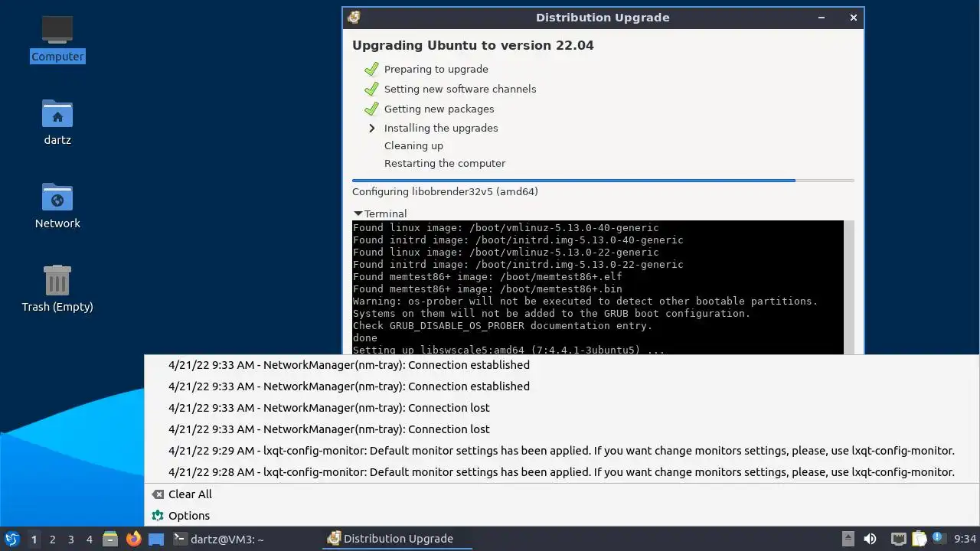Click the os-prober warning terminal line

[x=586, y=302]
